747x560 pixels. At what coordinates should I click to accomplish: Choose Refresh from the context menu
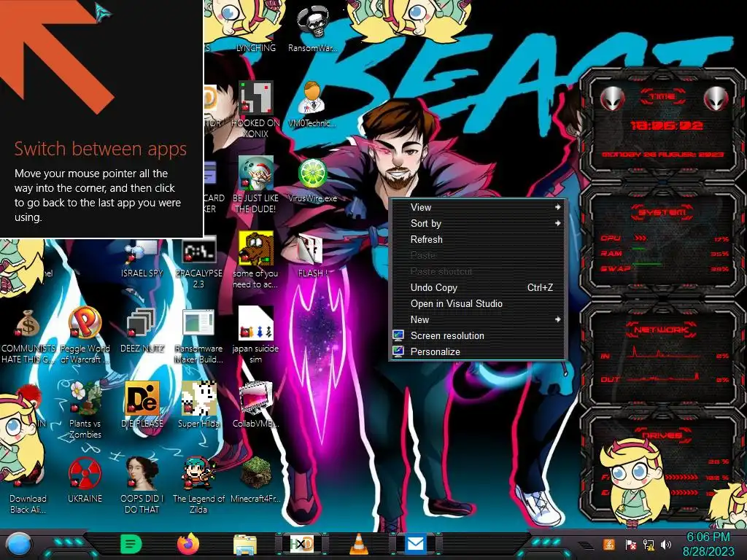tap(478, 239)
